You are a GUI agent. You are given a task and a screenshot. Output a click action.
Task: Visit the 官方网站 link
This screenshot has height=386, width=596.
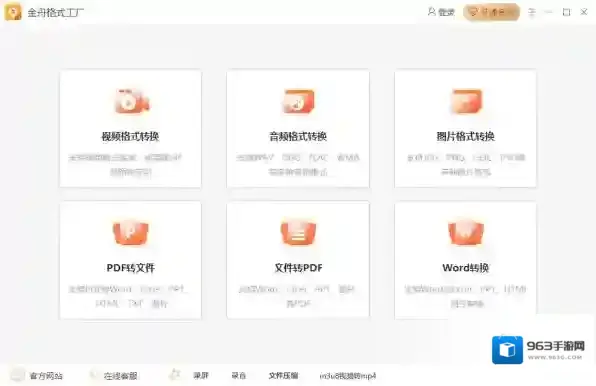[x=46, y=376]
